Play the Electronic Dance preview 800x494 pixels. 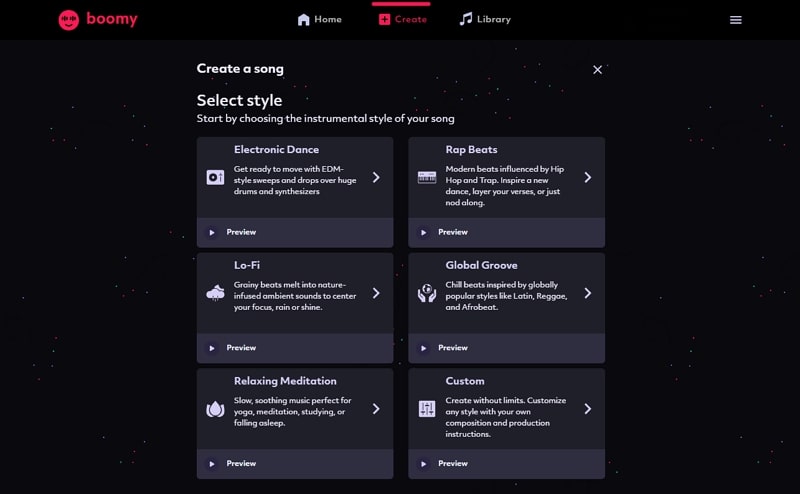[x=212, y=232]
